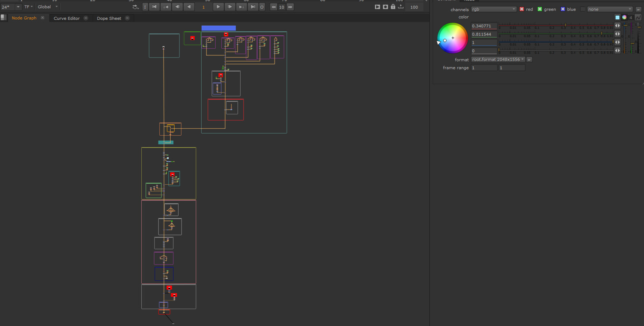Toggle the green channel checkbox

tap(540, 9)
